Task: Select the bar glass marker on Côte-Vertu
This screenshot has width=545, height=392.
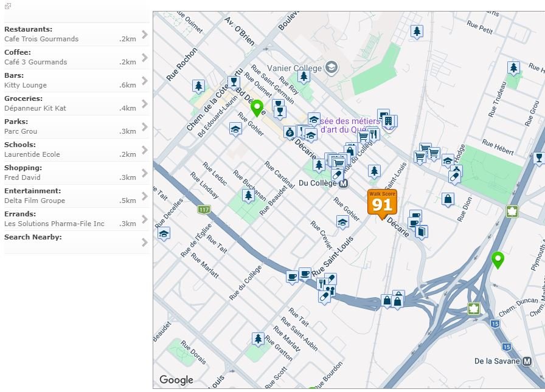Action: click(x=234, y=83)
